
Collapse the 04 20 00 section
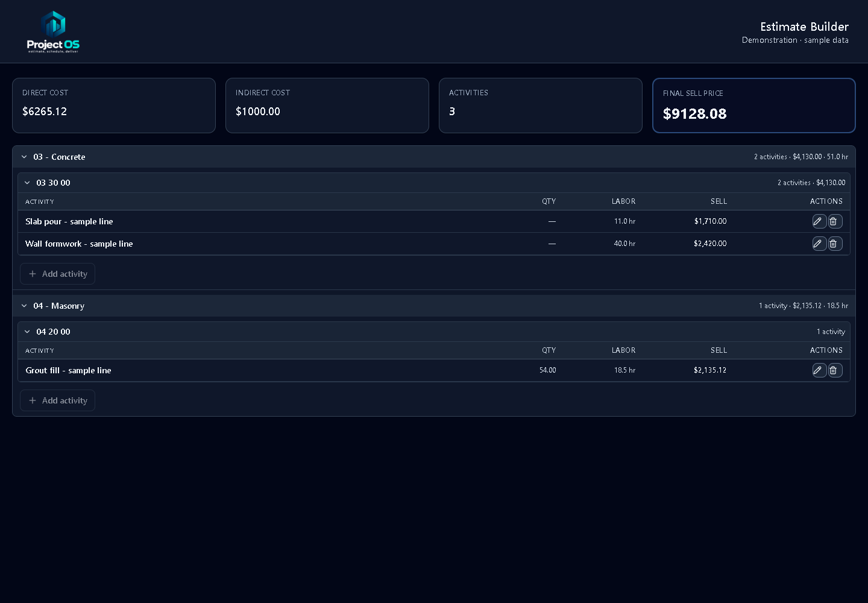click(27, 332)
